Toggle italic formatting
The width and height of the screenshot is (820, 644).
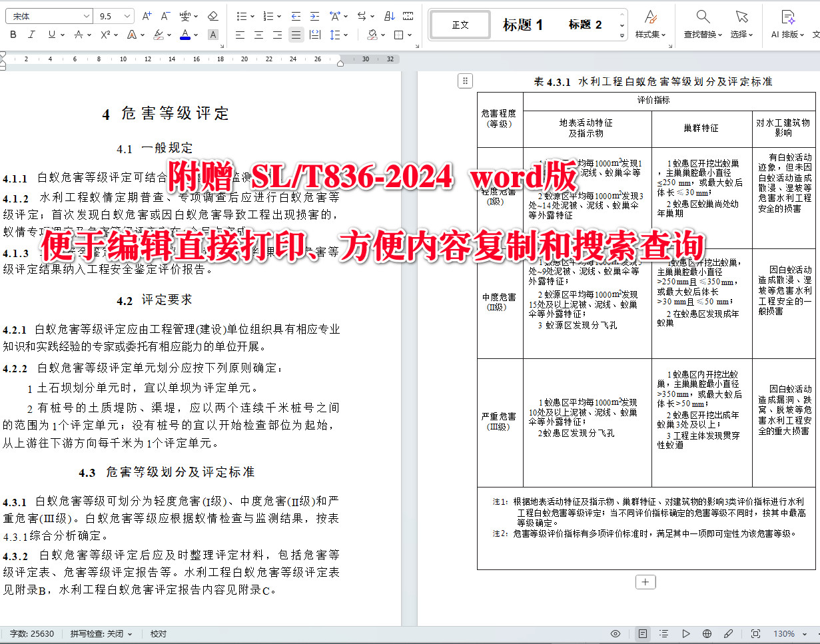click(31, 35)
